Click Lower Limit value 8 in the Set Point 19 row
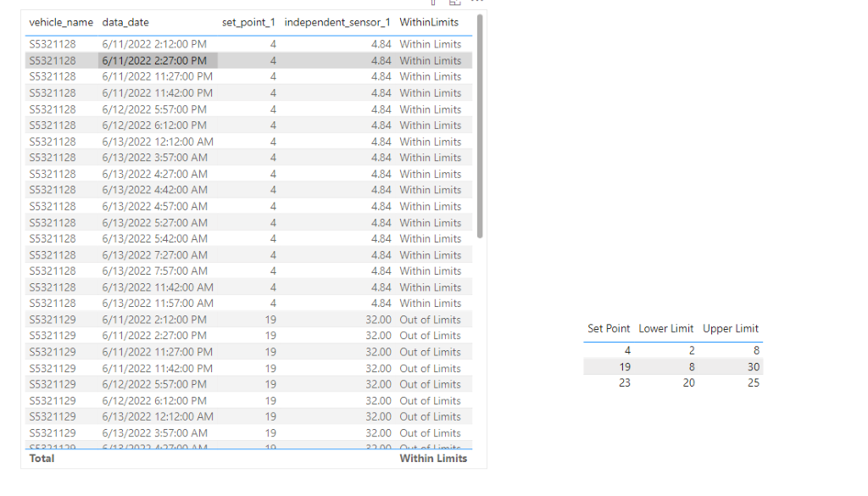Viewport: 868px width, 496px height. (x=692, y=367)
